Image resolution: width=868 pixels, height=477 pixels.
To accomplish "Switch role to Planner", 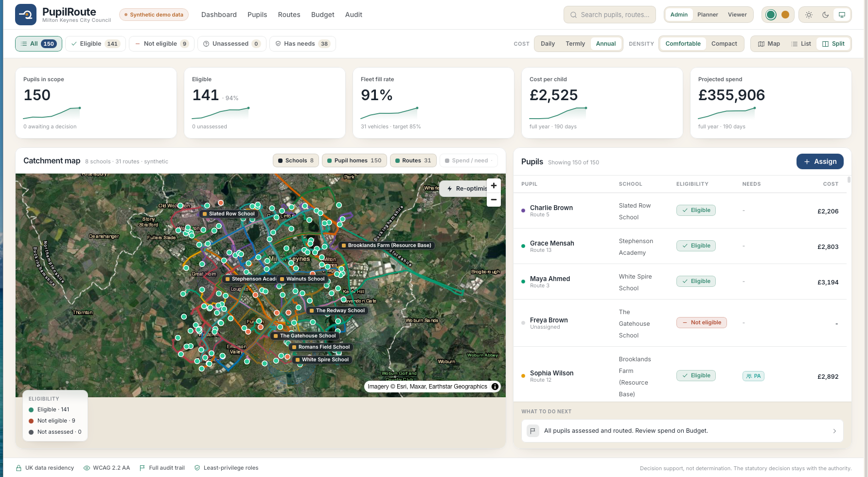I will click(708, 15).
